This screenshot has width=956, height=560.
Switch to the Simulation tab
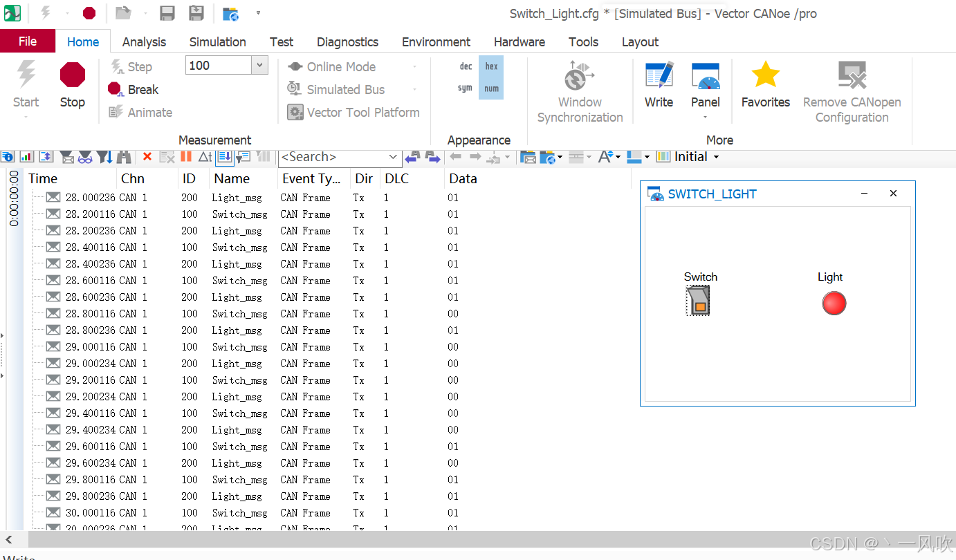(218, 41)
